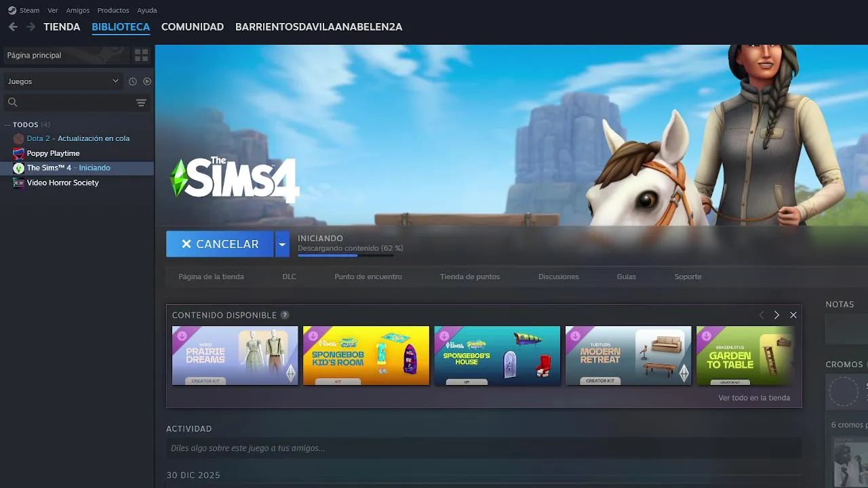Click the Steam logo icon in menu bar
Screen dimensions: 868x488
point(12,10)
